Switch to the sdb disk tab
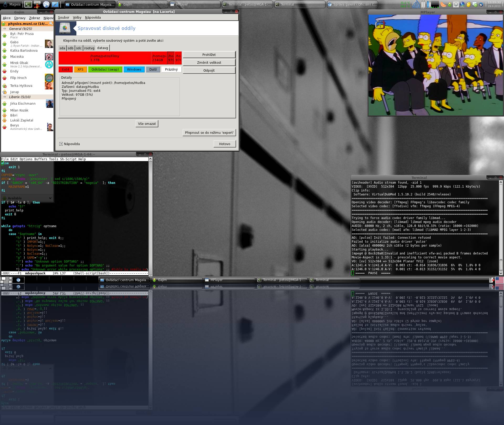Screen dimensions: 504x425 pyautogui.click(x=70, y=48)
